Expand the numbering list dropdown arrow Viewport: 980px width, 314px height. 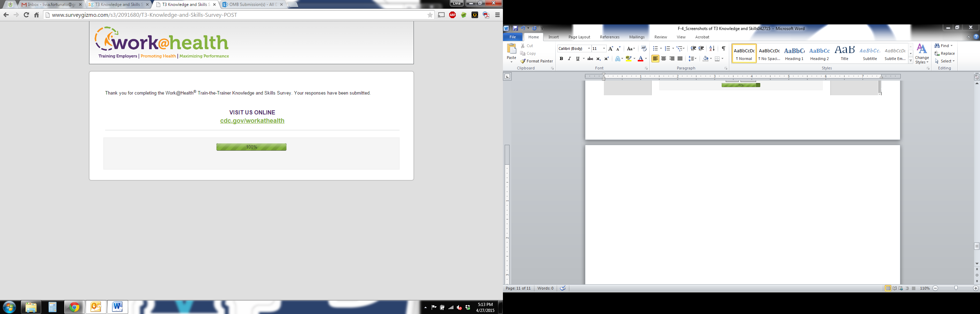673,48
